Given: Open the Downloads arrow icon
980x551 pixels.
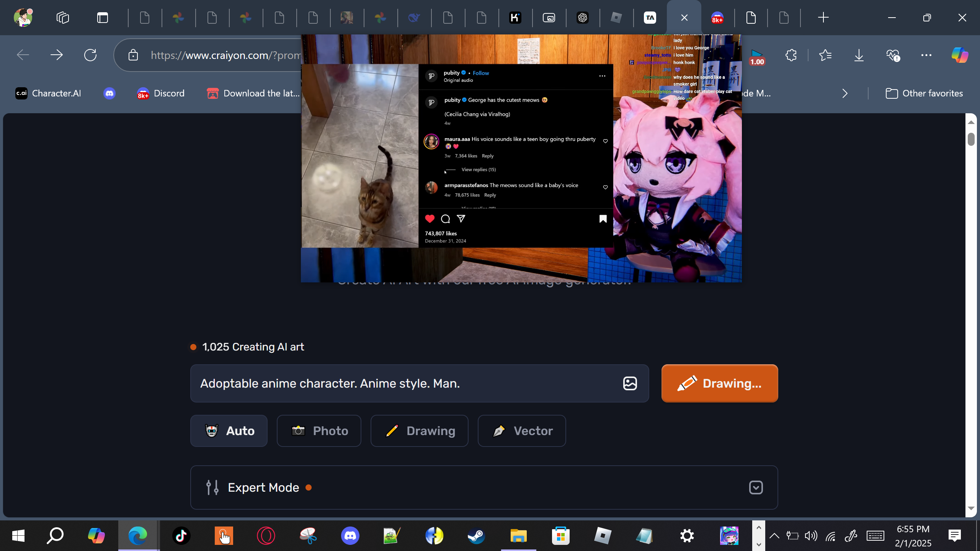Looking at the screenshot, I should pos(859,55).
